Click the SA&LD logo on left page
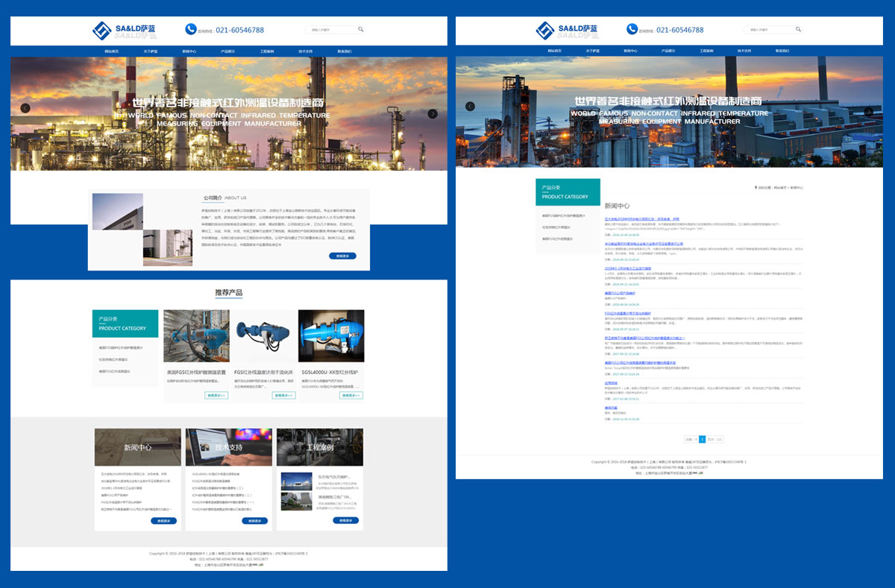The width and height of the screenshot is (895, 588). click(124, 31)
